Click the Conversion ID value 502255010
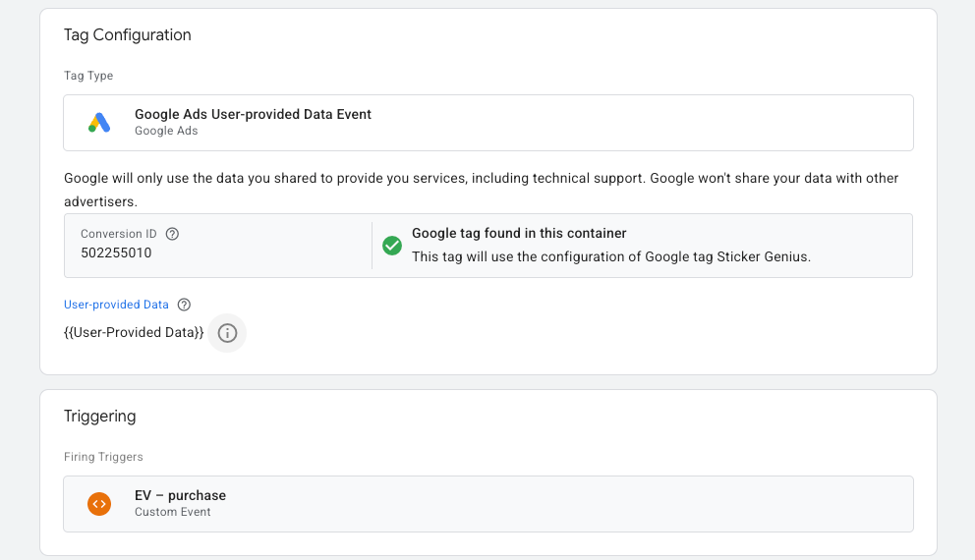Viewport: 975px width, 560px height. (x=116, y=252)
